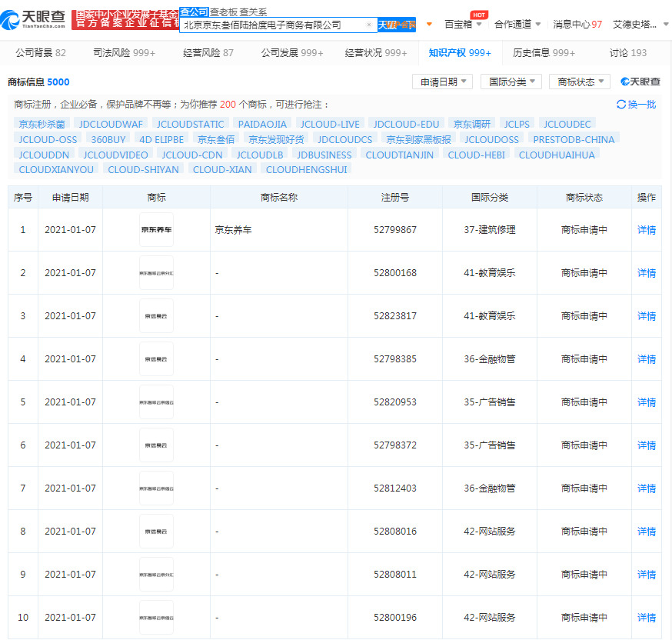Open 申请日期 filter dropdown
Viewport: 672px width, 640px height.
[x=442, y=82]
